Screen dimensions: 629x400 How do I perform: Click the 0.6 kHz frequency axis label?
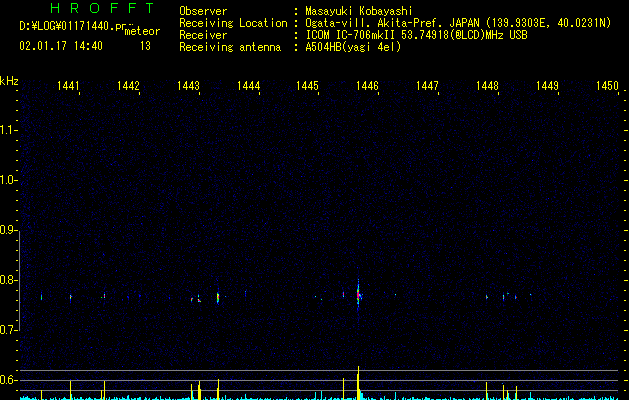click(x=8, y=380)
